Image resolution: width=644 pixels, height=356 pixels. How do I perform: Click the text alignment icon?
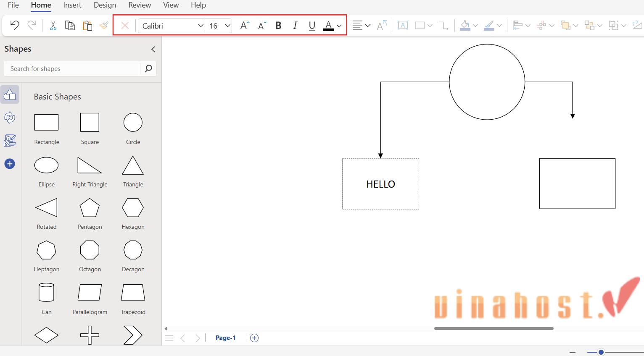(x=357, y=26)
